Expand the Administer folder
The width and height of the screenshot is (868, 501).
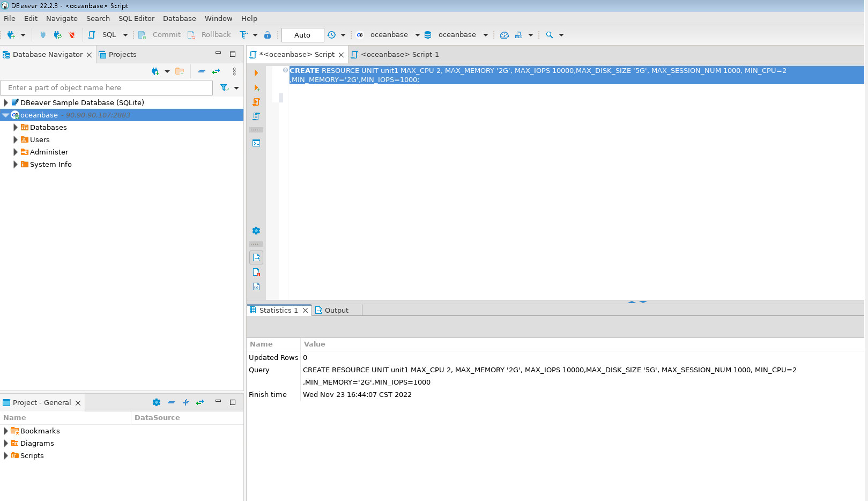(15, 152)
